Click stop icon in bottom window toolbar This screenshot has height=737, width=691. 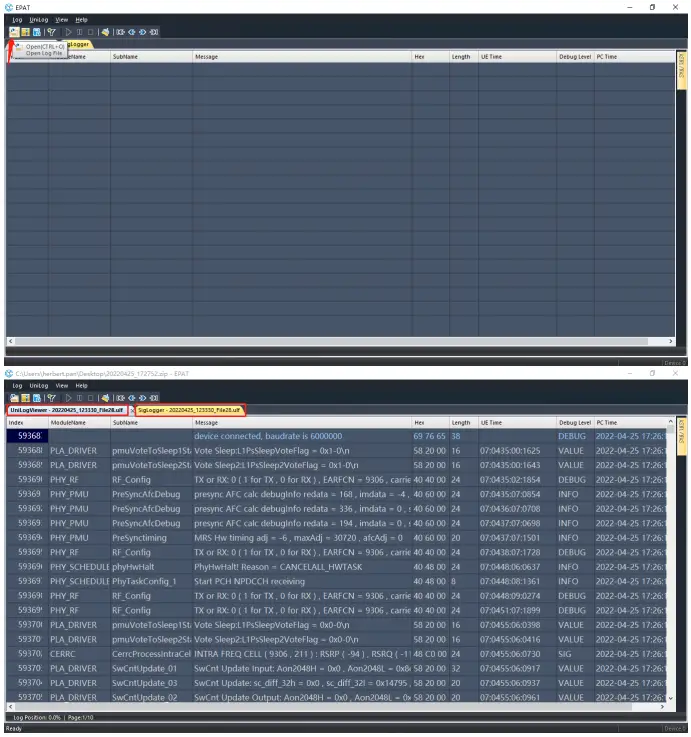[x=90, y=398]
